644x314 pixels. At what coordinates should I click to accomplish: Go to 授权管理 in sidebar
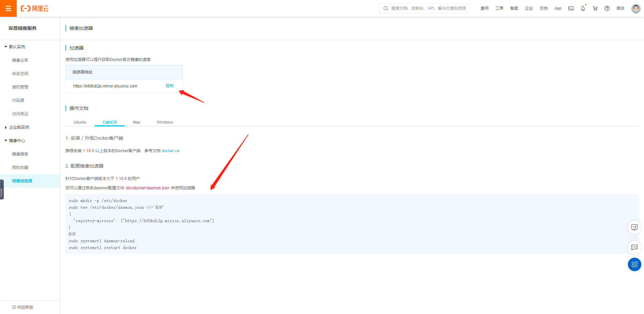[x=20, y=87]
